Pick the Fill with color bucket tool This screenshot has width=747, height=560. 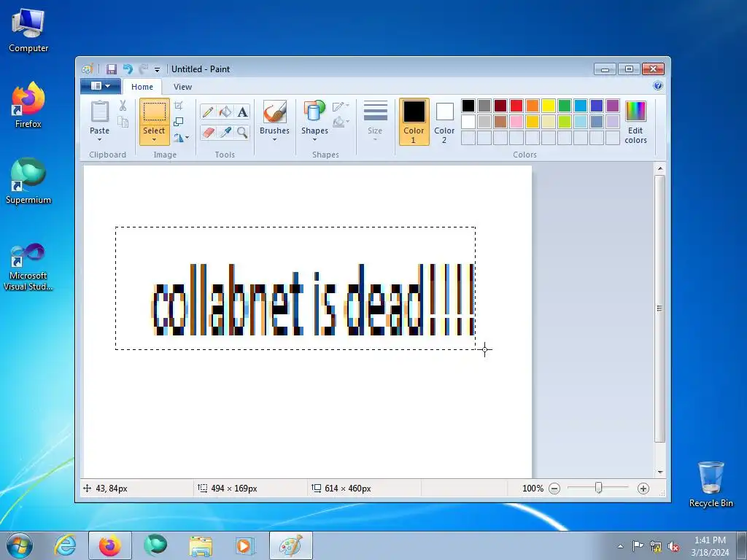[x=225, y=112]
